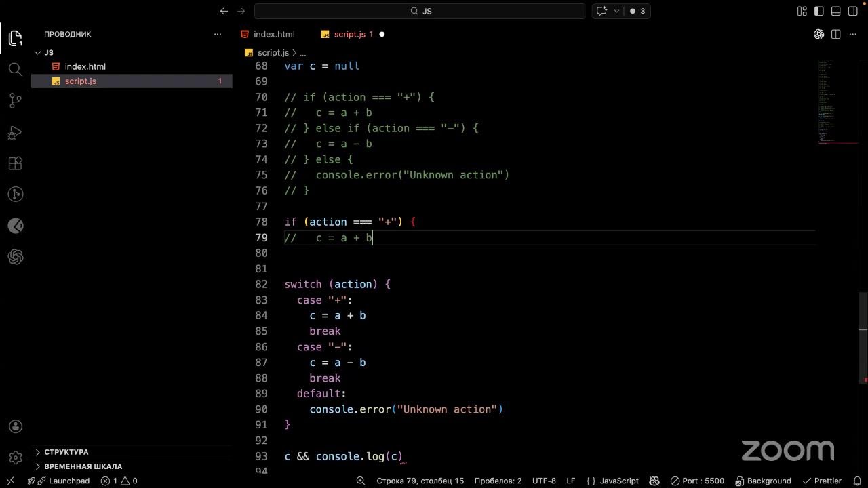
Task: Toggle the primary side bar visibility
Action: pos(819,11)
